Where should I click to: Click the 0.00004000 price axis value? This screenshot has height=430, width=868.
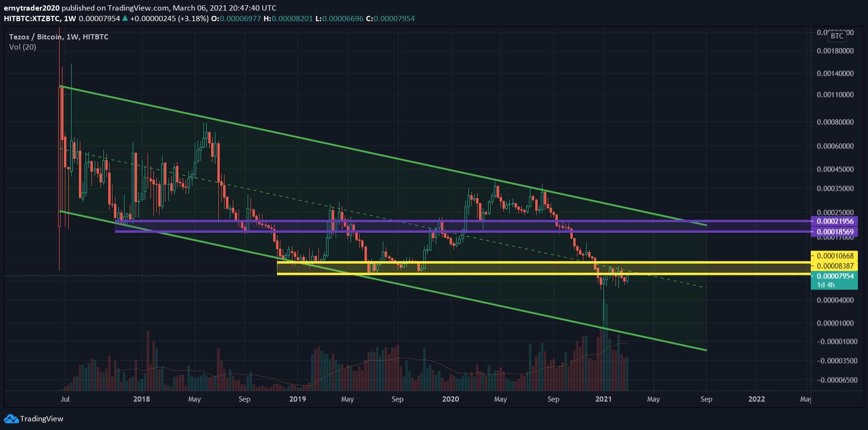coord(835,300)
